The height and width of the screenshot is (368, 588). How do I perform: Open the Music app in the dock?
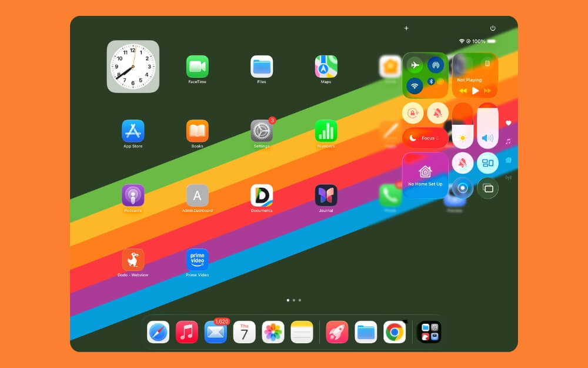tap(187, 332)
